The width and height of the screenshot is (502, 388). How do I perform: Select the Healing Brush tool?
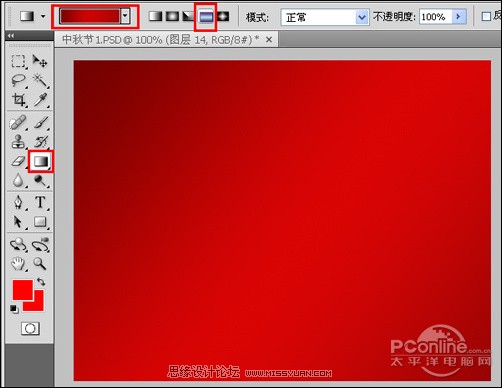[x=18, y=123]
